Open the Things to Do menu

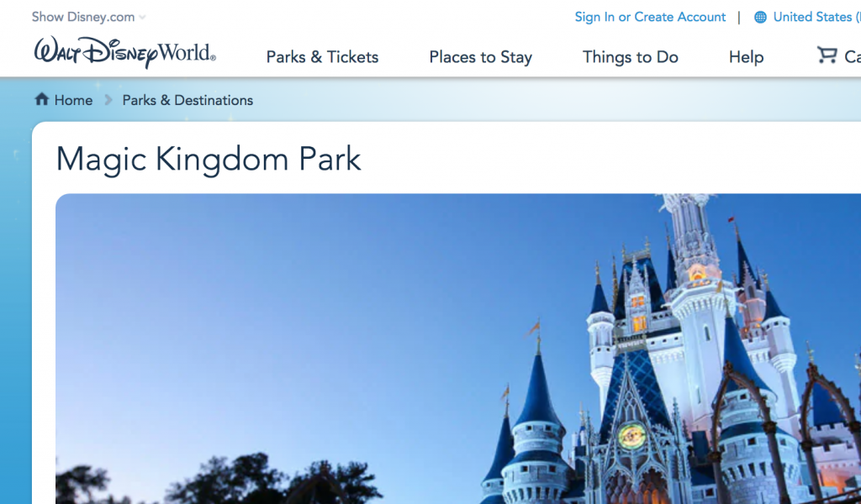pos(631,57)
